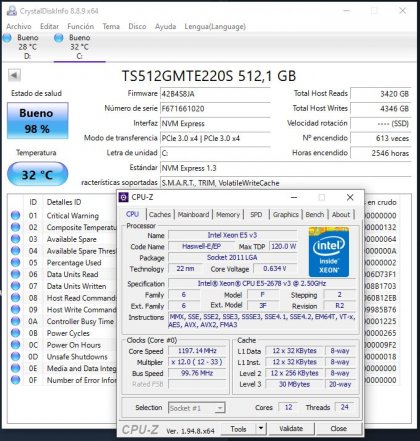The image size is (420, 441).
Task: Click blue status dot for Power Cycles
Action: coord(15,333)
